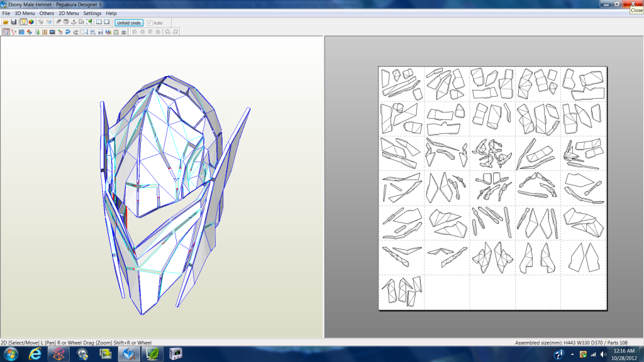This screenshot has width=644, height=362.
Task: Open Internet Explorer from the taskbar
Action: [35, 354]
